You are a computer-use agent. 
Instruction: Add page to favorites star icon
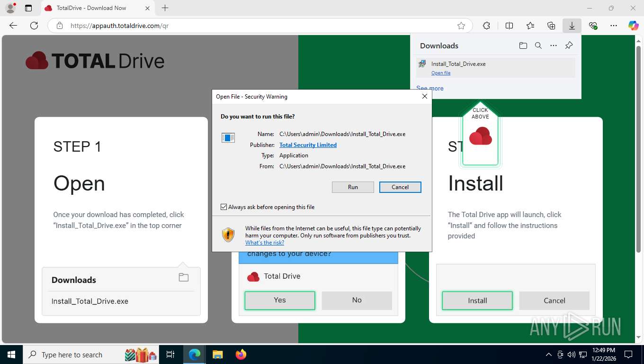pos(461,26)
